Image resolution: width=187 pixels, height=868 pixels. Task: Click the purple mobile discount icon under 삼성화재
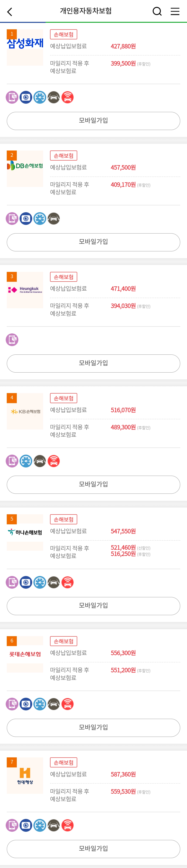click(x=12, y=97)
